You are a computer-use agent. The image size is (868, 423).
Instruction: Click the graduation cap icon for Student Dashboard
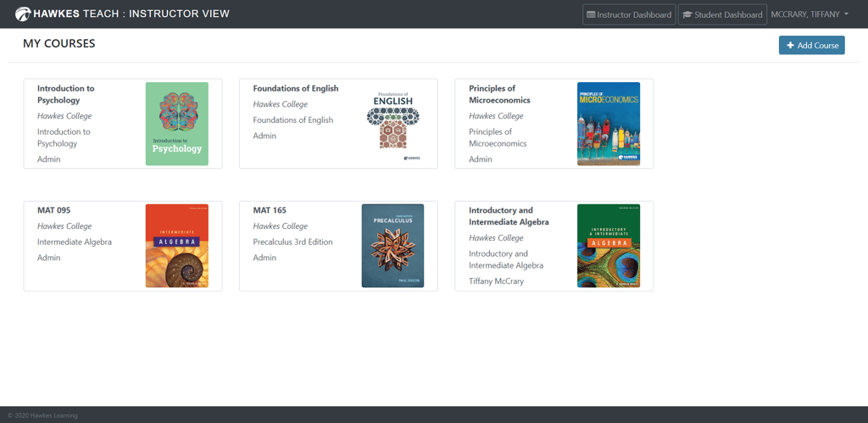(687, 14)
